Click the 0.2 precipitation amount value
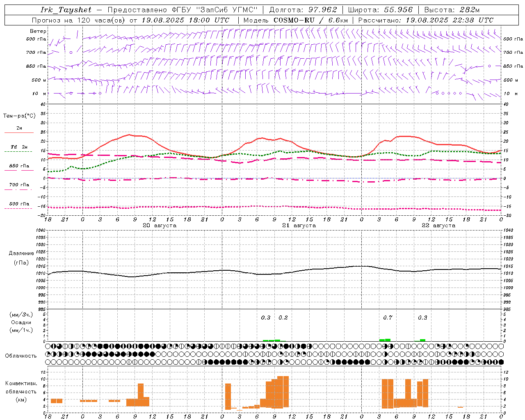Screen dimensions: 525x420 [x=283, y=317]
